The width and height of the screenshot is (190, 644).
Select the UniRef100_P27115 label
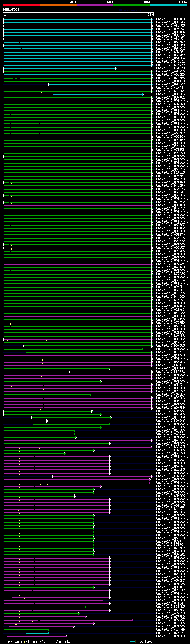click(x=170, y=173)
